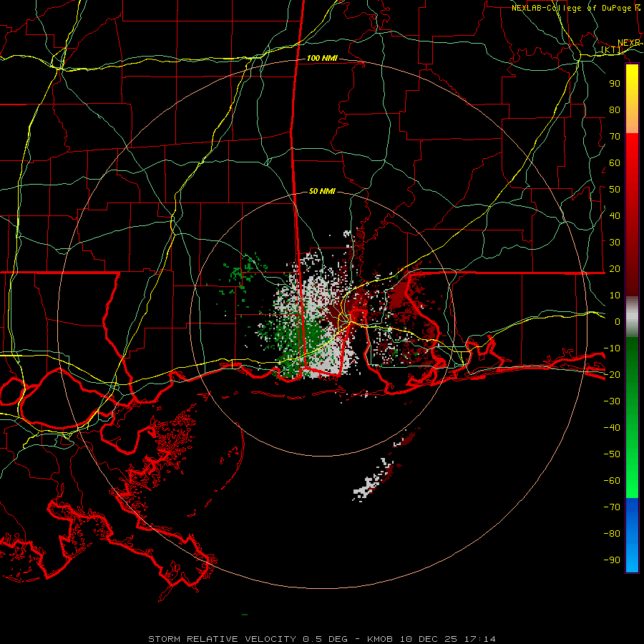
Task: Select the -90 value on the velocity scale
Action: point(612,560)
